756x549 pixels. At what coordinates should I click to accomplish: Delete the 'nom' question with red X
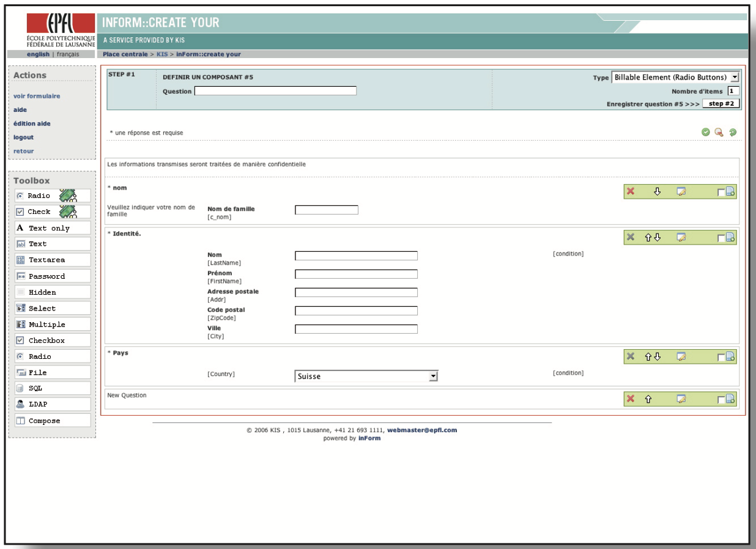pyautogui.click(x=630, y=191)
